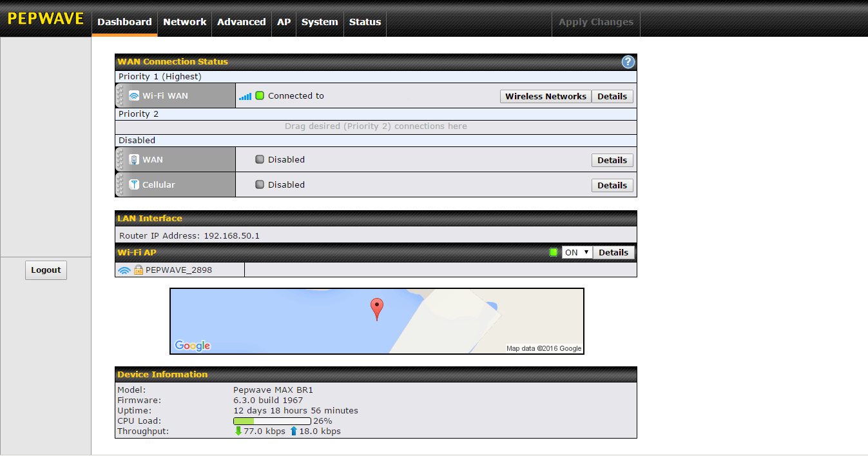Click the green Connected status indicator
This screenshot has height=456, width=868.
pos(260,95)
